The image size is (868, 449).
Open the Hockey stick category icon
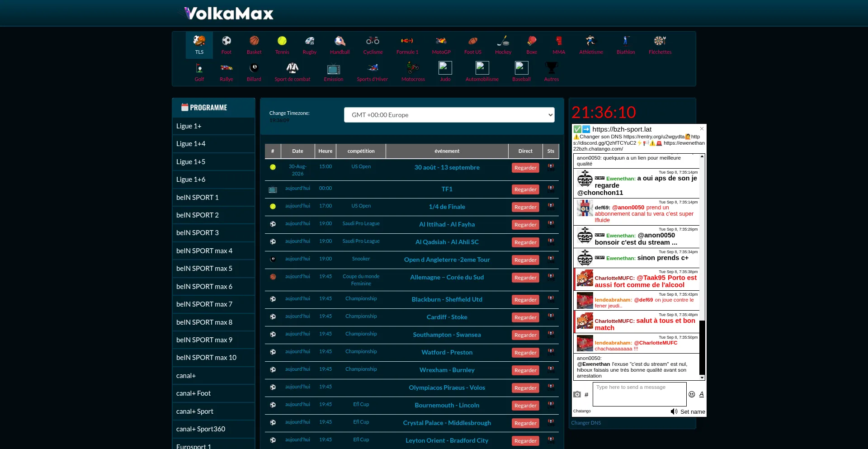(x=503, y=41)
